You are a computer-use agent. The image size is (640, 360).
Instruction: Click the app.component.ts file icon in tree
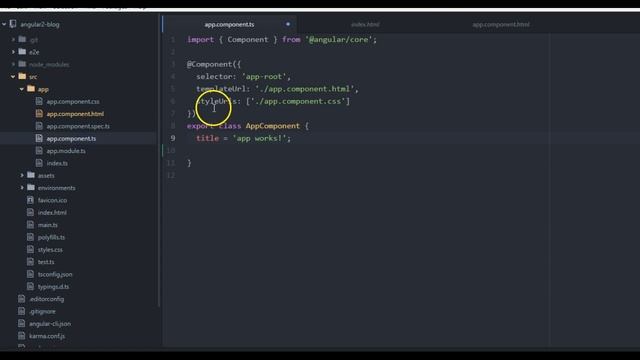tap(39, 138)
